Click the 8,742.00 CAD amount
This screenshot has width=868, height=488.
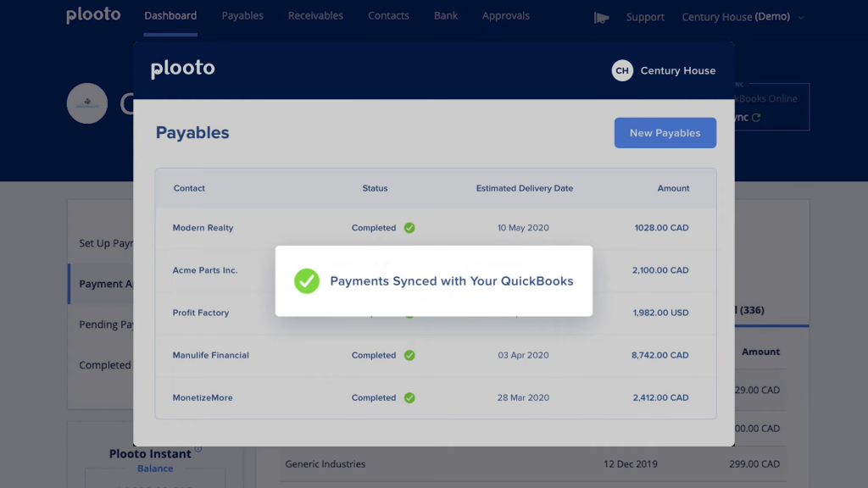[659, 355]
